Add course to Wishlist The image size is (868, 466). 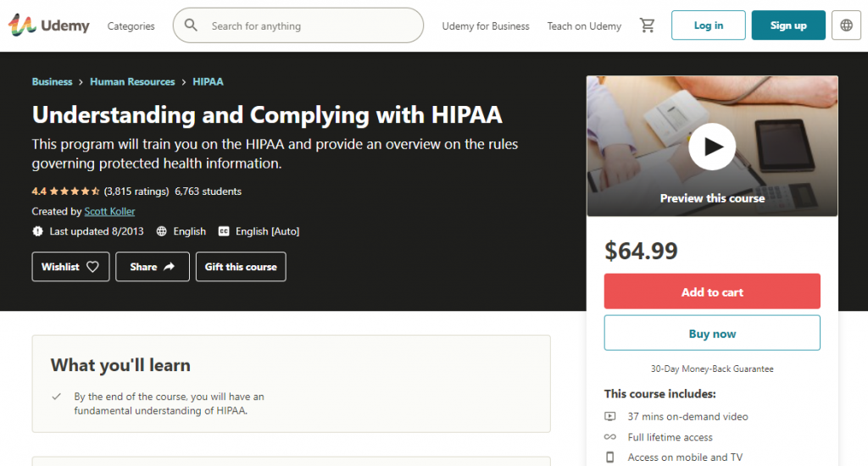(x=70, y=267)
